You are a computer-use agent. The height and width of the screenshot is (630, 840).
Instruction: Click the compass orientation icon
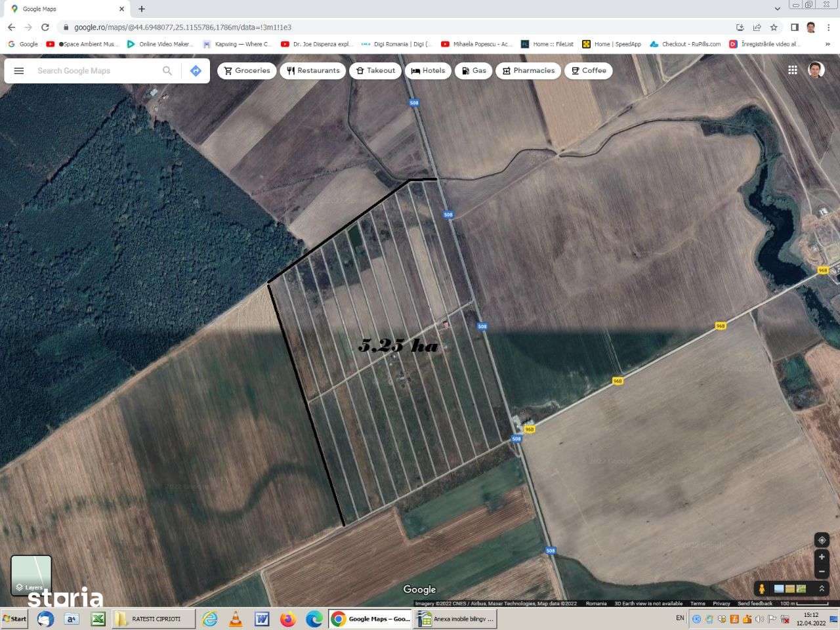tap(822, 539)
